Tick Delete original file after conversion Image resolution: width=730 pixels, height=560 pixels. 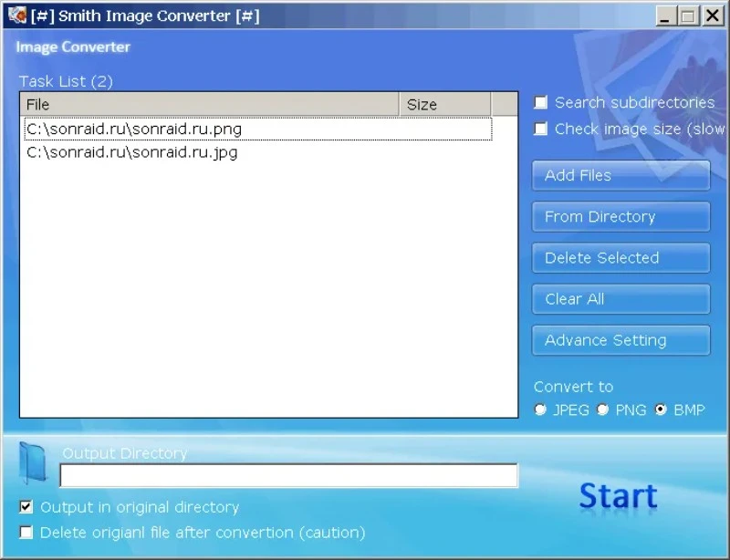coord(26,532)
